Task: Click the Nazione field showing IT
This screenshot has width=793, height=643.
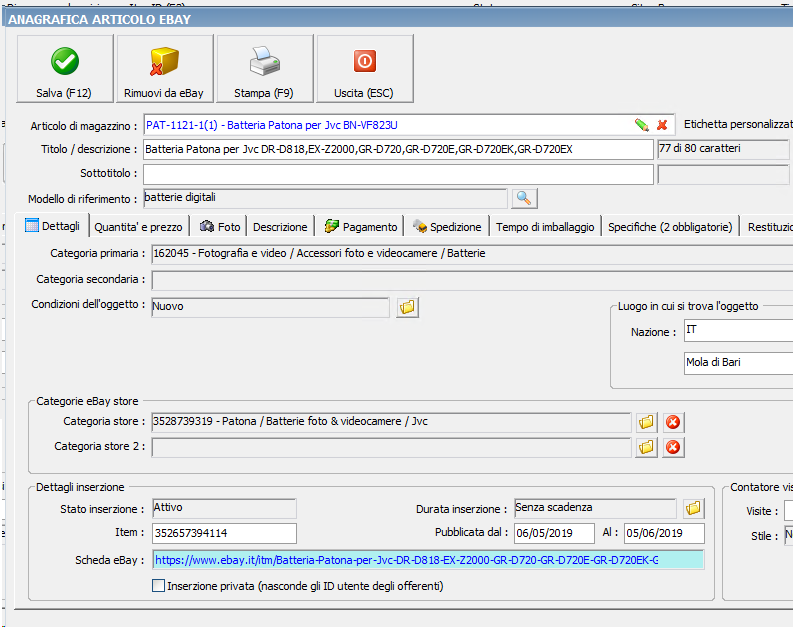Action: 738,330
